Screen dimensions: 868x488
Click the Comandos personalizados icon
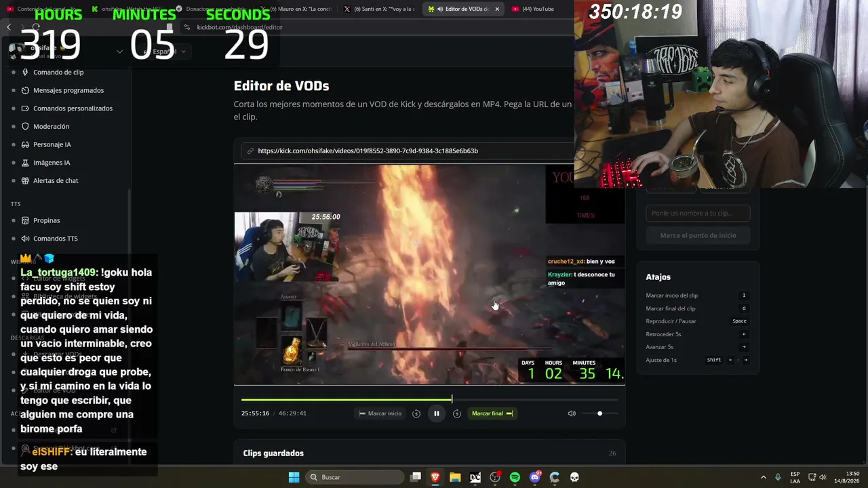pos(25,108)
